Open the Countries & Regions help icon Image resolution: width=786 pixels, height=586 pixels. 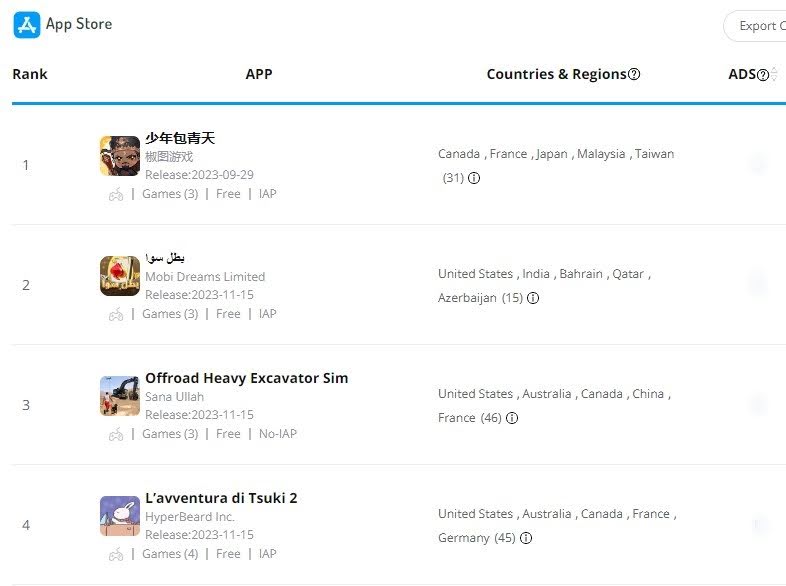pos(634,74)
